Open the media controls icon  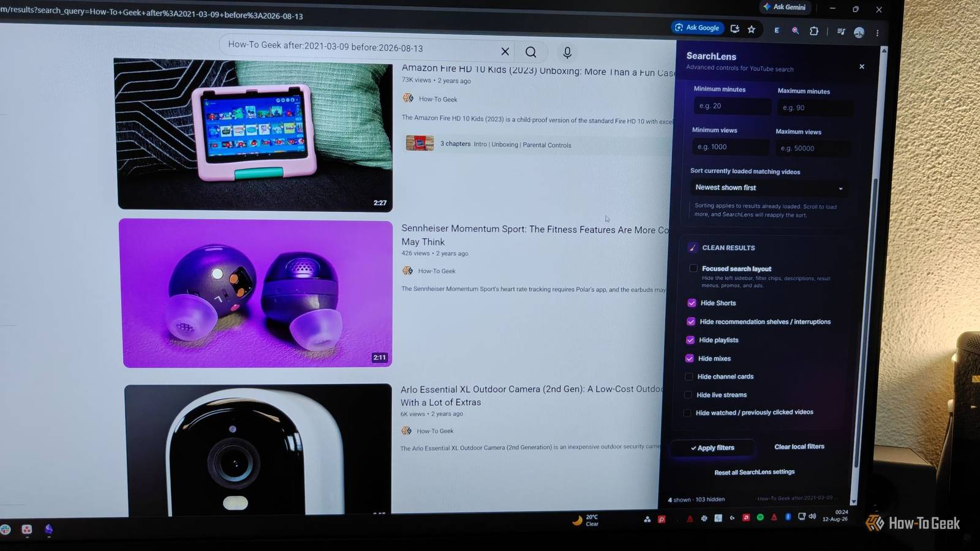click(841, 32)
